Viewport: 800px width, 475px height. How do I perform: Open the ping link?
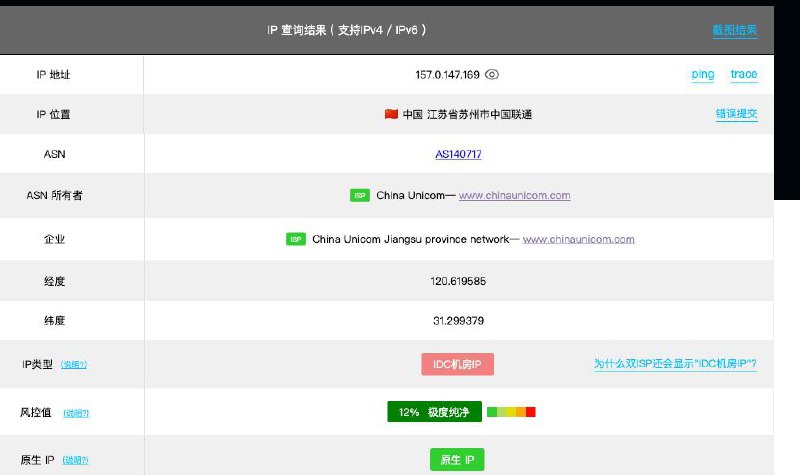click(703, 74)
